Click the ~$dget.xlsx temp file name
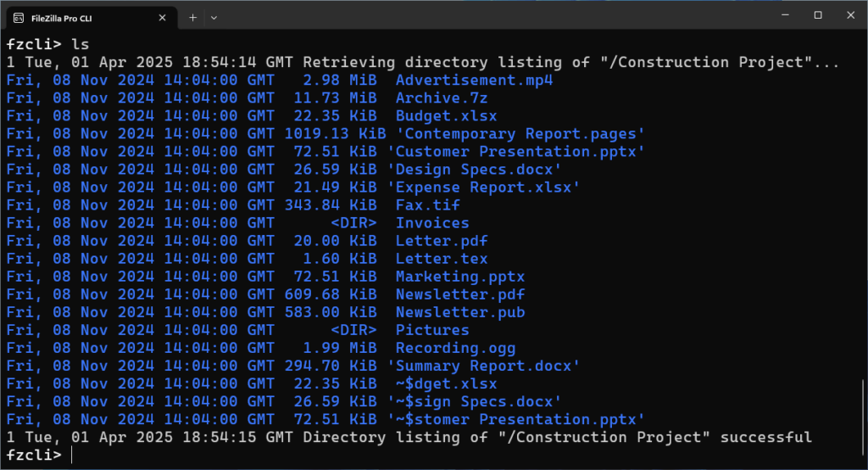 coord(446,383)
